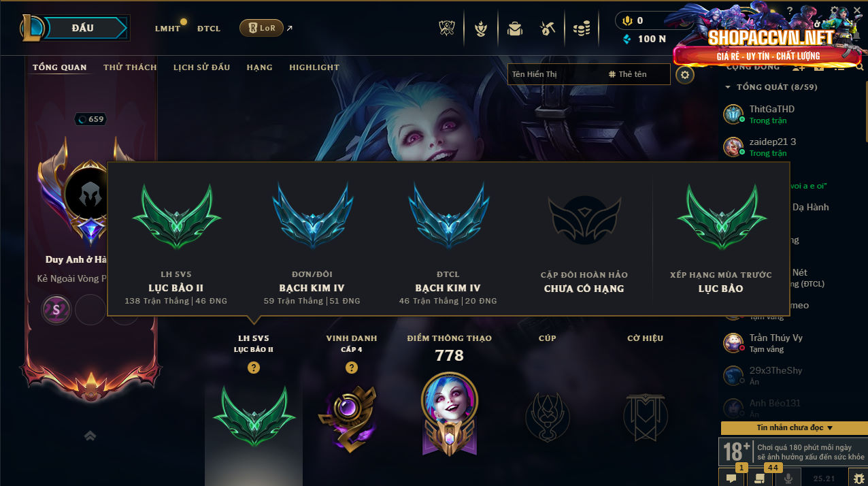868x486 pixels.
Task: Switch to the Lịch Sử Đấu tab
Action: 201,67
